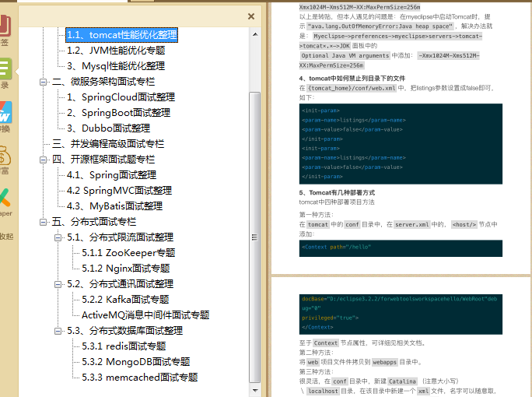Viewport: 532px width, 397px height.
Task: Open 四、开源框架面试题专栏 bookmark
Action: (x=103, y=160)
